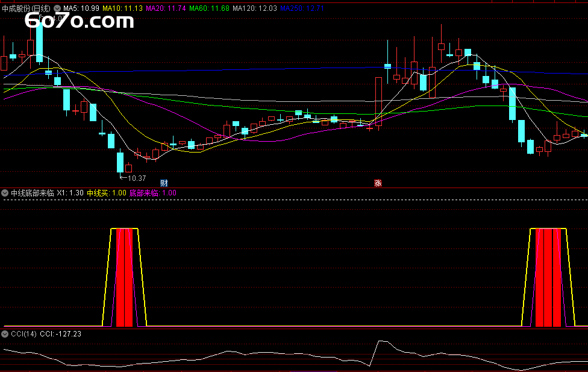Image resolution: width=588 pixels, height=372 pixels.
Task: Click the yellow MA10: 11.13 label
Action: pos(123,8)
